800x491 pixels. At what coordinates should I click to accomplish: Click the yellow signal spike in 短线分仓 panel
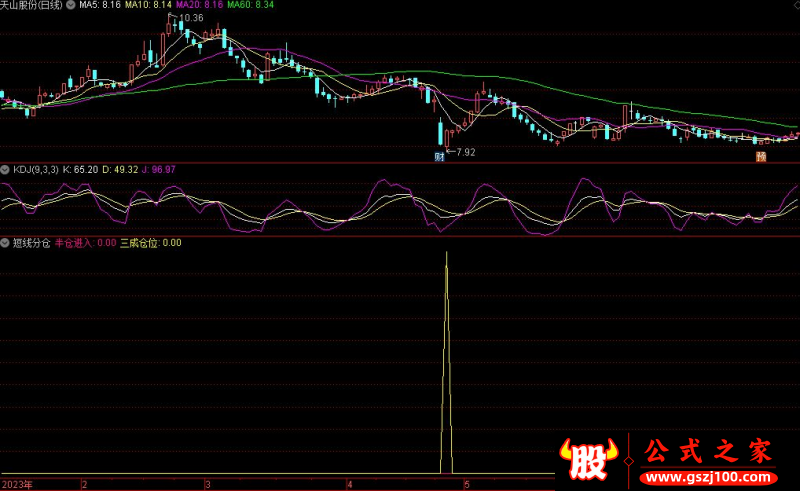coord(446,362)
